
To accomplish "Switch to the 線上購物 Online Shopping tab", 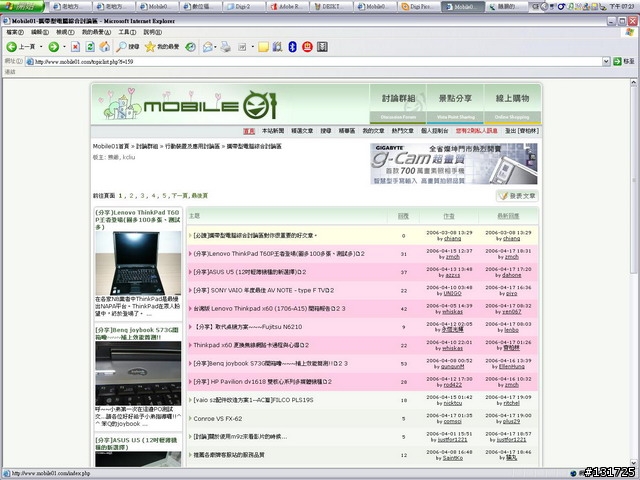I will (512, 104).
